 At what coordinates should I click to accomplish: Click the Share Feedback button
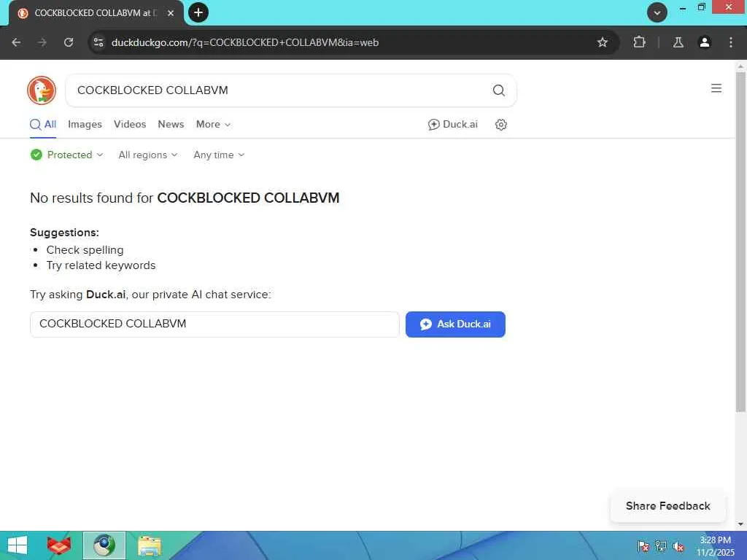click(x=668, y=506)
